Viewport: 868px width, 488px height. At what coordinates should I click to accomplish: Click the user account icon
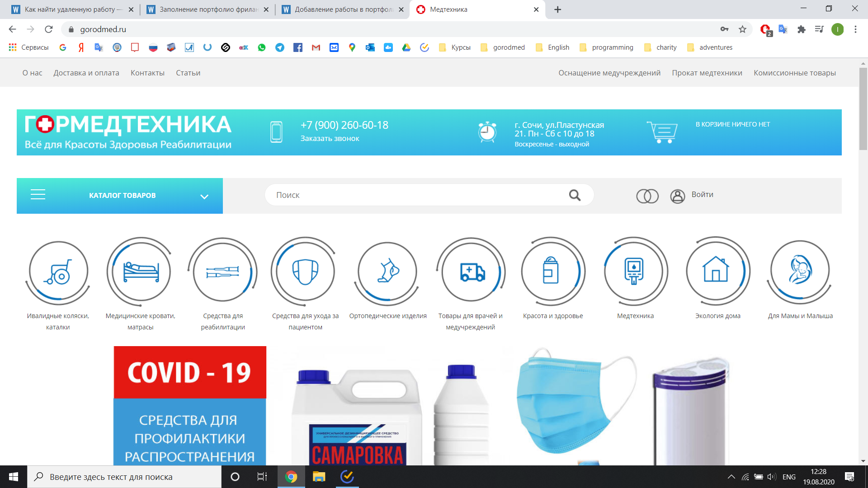677,196
